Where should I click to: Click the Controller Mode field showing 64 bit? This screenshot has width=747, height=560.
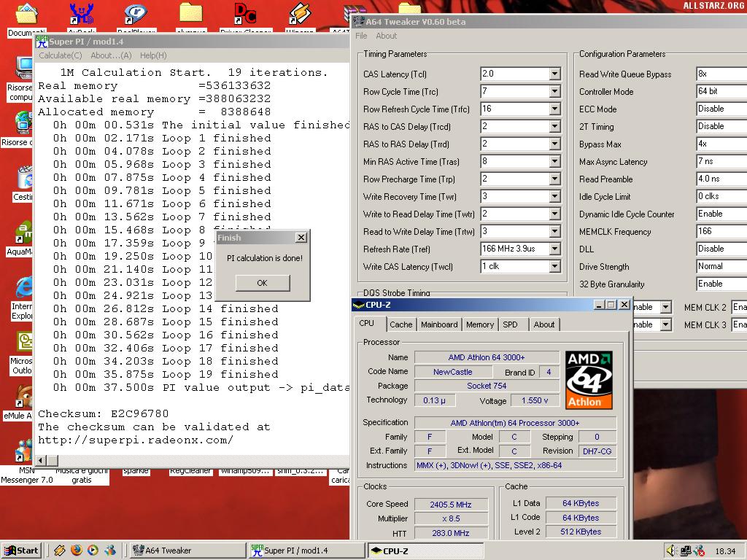click(x=721, y=91)
